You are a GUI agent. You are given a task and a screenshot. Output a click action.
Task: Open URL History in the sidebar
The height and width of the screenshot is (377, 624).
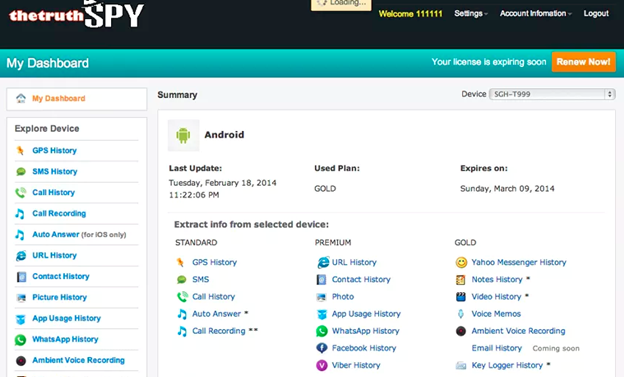[55, 255]
